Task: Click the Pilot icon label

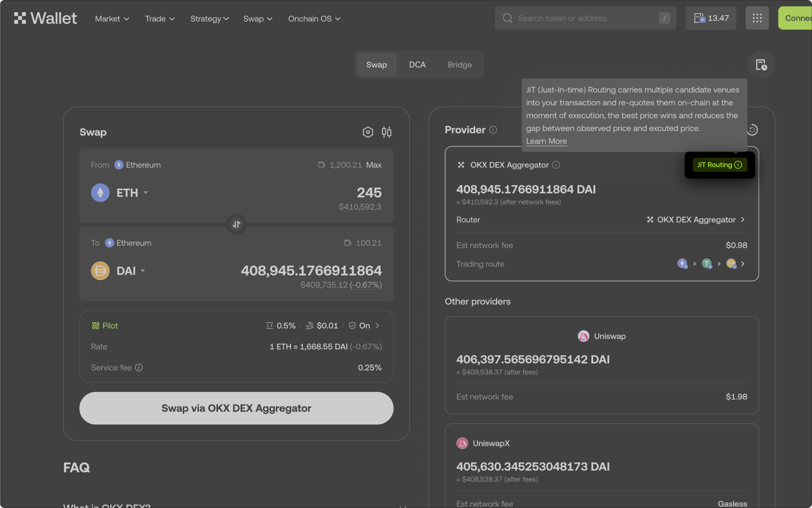Action: 105,325
